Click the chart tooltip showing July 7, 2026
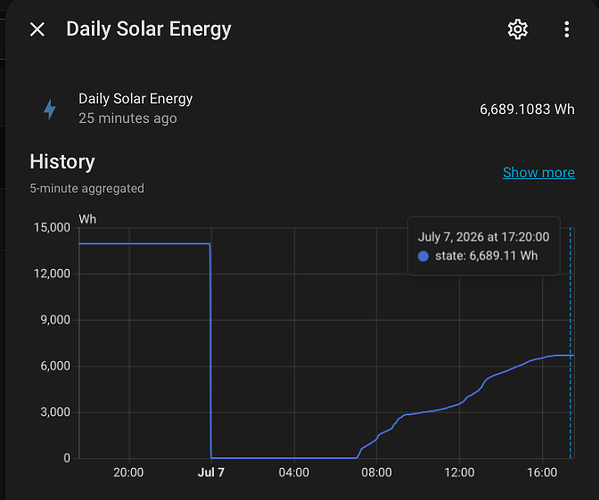 coord(484,246)
